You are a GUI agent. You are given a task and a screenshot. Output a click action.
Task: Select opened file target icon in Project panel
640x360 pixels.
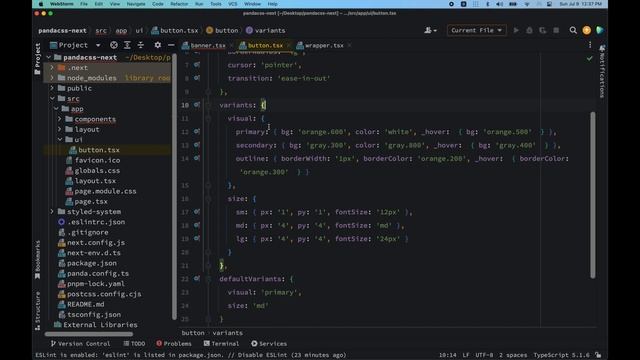[114, 45]
